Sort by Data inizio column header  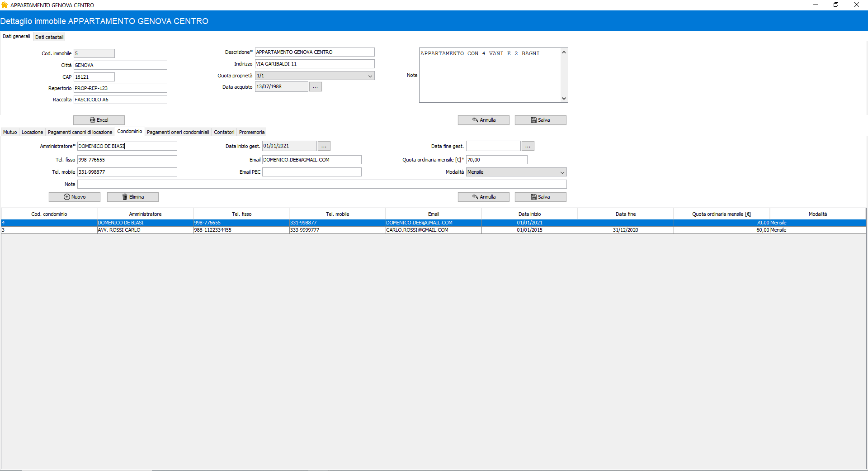pyautogui.click(x=529, y=214)
